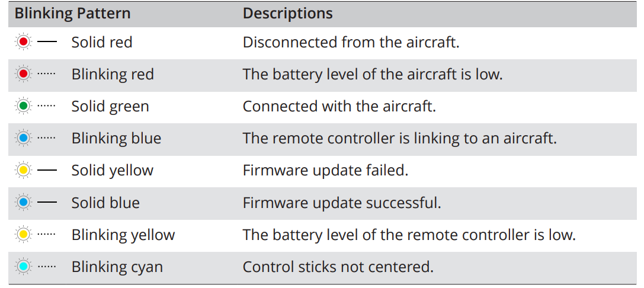This screenshot has height=288, width=644.
Task: Click the blinking yellow LED icon
Action: (23, 235)
